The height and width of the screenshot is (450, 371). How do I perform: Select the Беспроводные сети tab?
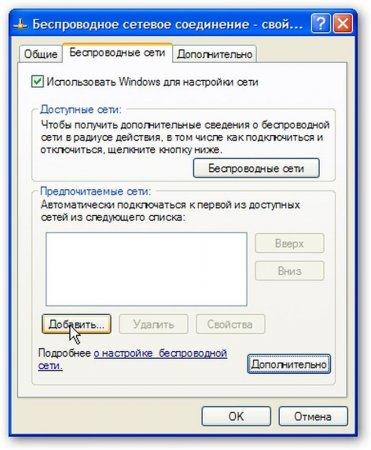click(x=117, y=53)
